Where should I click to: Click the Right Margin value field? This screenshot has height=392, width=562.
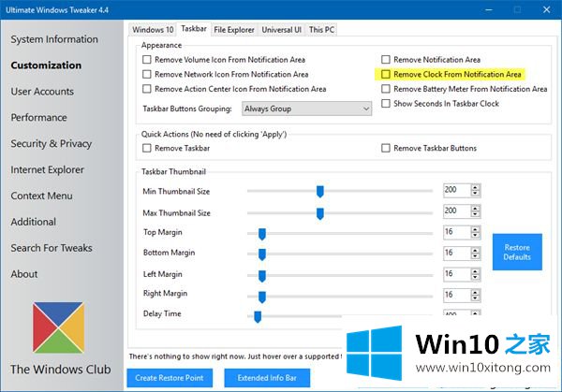pyautogui.click(x=456, y=296)
